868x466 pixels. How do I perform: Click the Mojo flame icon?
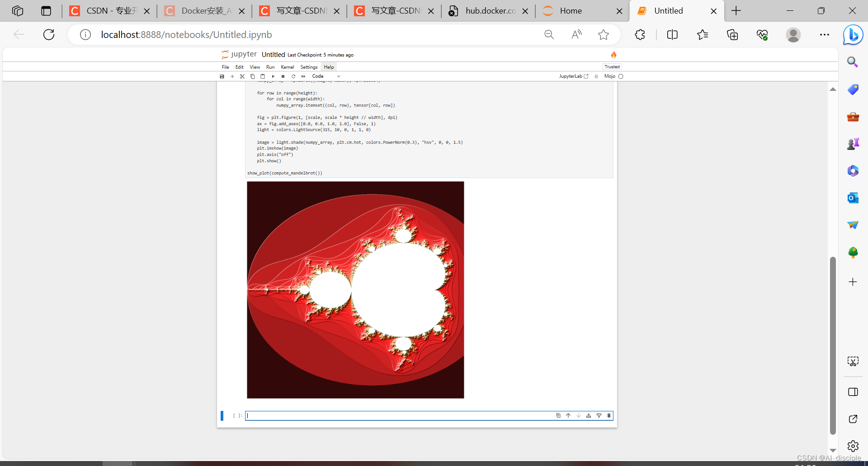pos(613,55)
